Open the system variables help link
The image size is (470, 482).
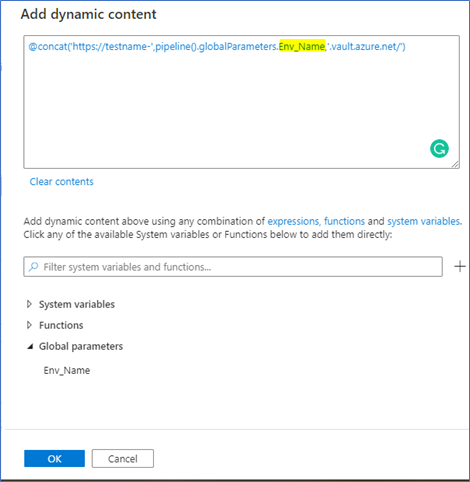pyautogui.click(x=424, y=221)
